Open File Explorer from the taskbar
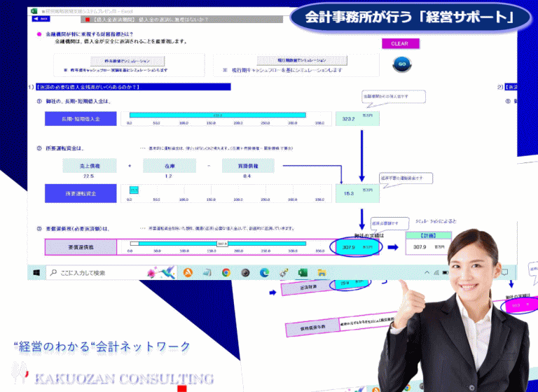Screen dimensions: 538x392 tap(322, 273)
